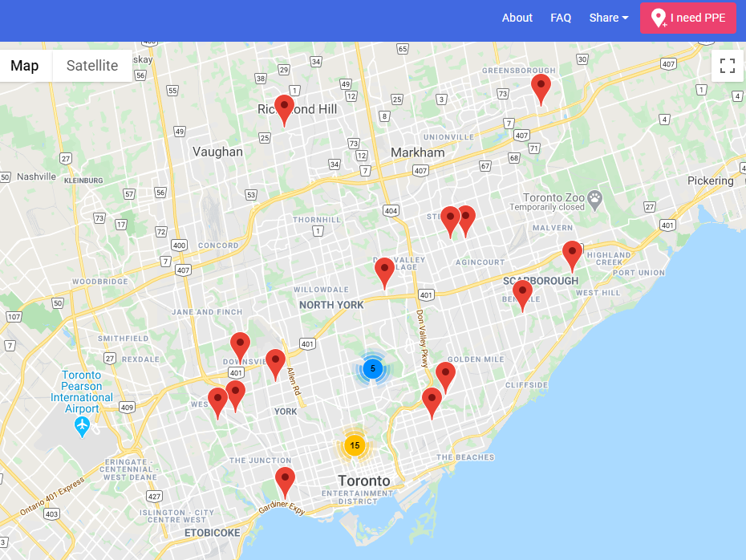
Task: Switch to Satellite view
Action: pos(91,66)
